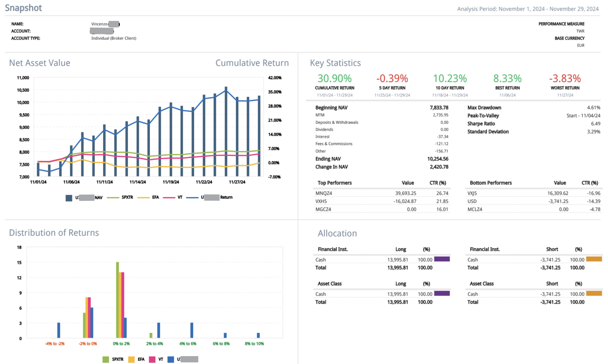Click the orange EFA square in Distribution legend
Viewport: 608px width, 364px height.
coord(131,359)
